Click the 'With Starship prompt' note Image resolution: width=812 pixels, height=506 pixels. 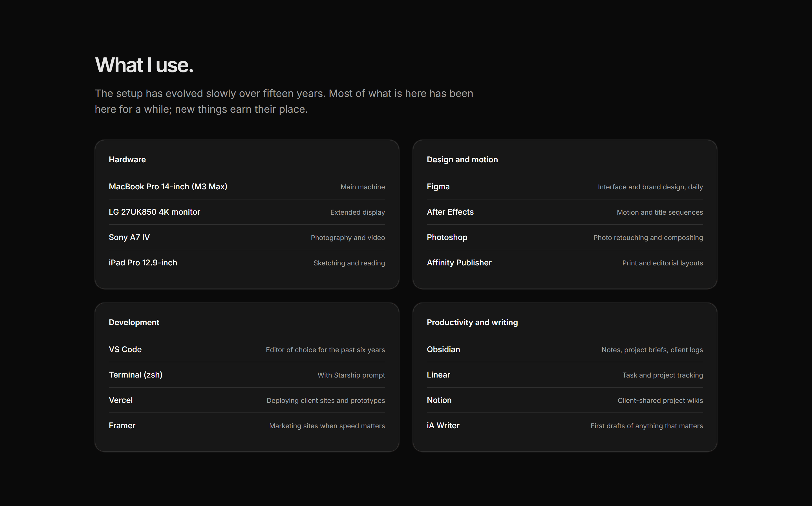351,376
